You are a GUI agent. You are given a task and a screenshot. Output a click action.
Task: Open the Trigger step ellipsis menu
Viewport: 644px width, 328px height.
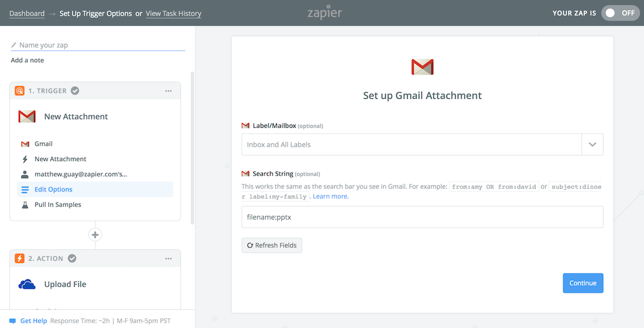169,91
